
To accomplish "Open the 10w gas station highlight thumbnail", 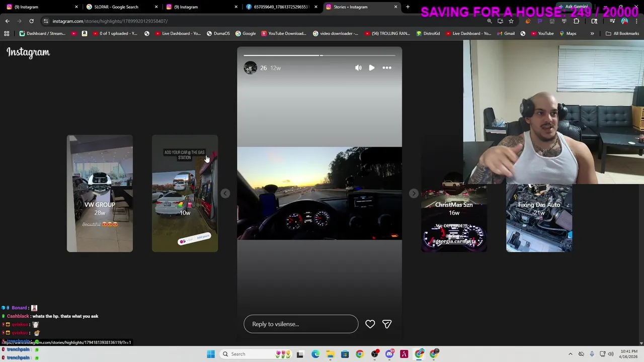I will pos(185,194).
